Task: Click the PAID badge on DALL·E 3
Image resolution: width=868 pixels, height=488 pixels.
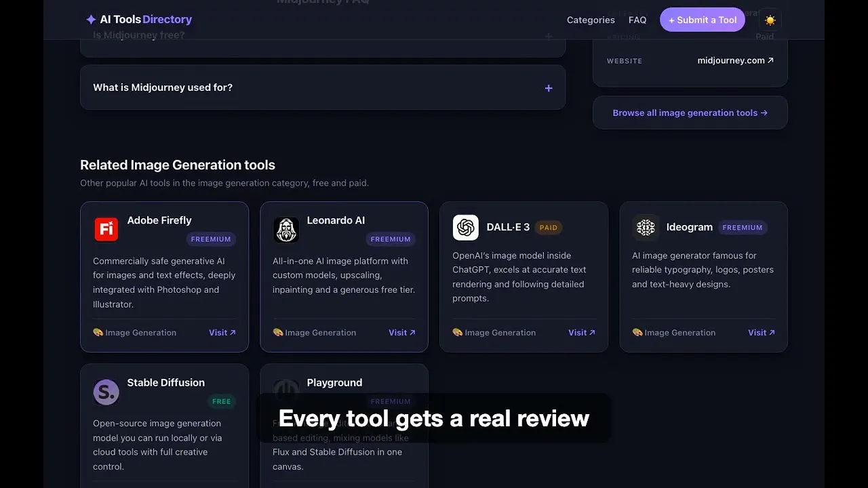Action: pyautogui.click(x=549, y=228)
